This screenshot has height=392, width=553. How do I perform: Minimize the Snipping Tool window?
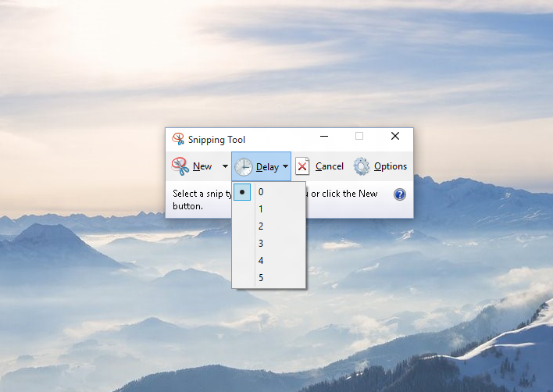pos(324,137)
